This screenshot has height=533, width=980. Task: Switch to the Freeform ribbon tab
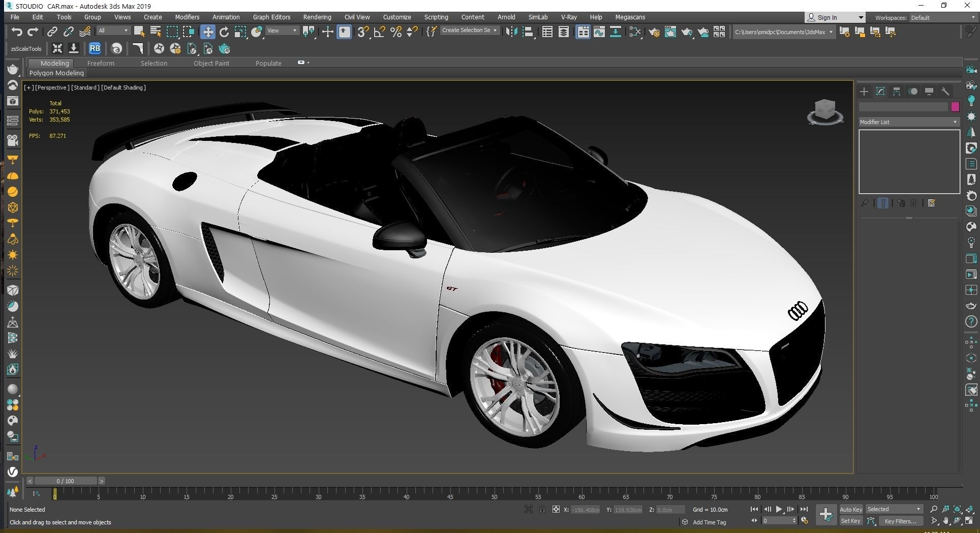[101, 63]
